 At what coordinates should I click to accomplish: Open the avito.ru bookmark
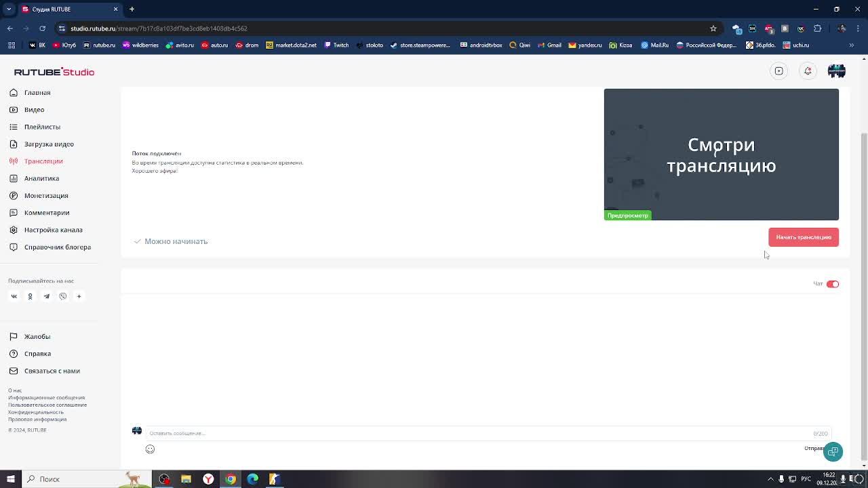180,45
